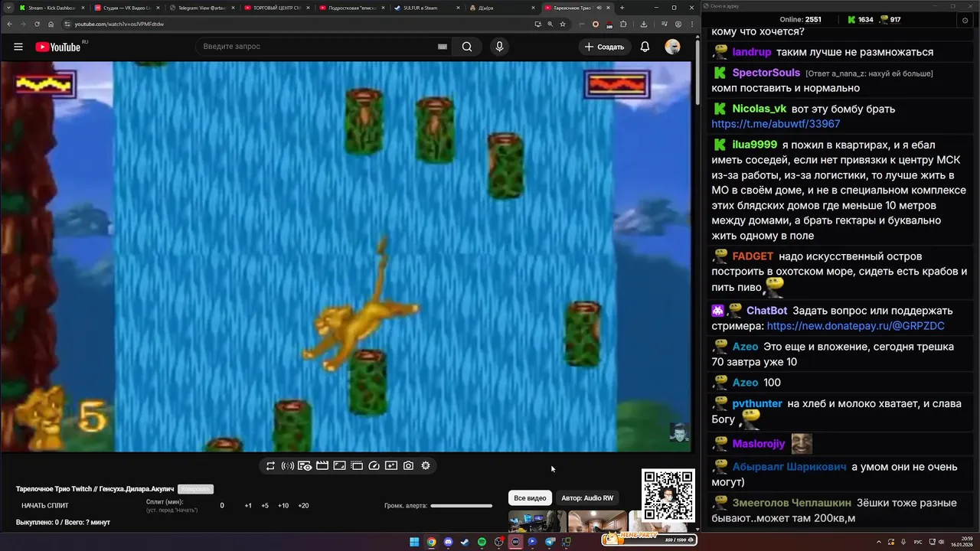Open the donatepay.ru link in chat
The height and width of the screenshot is (551, 980).
click(855, 326)
